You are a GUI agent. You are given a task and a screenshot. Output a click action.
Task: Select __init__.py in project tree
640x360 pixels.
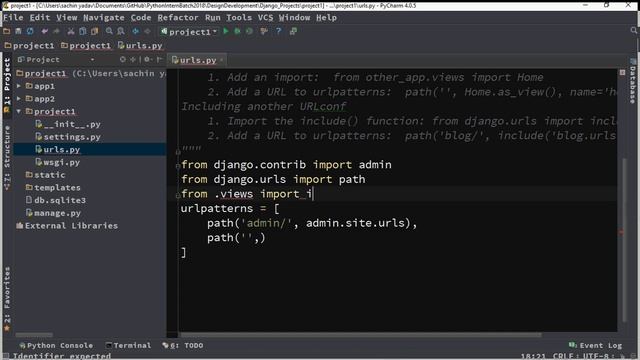(68, 124)
